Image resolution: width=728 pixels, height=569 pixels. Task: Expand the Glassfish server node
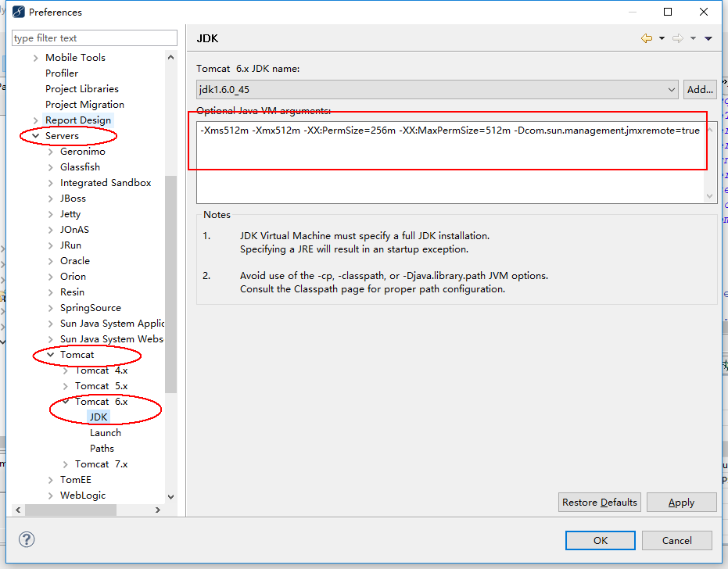click(51, 167)
